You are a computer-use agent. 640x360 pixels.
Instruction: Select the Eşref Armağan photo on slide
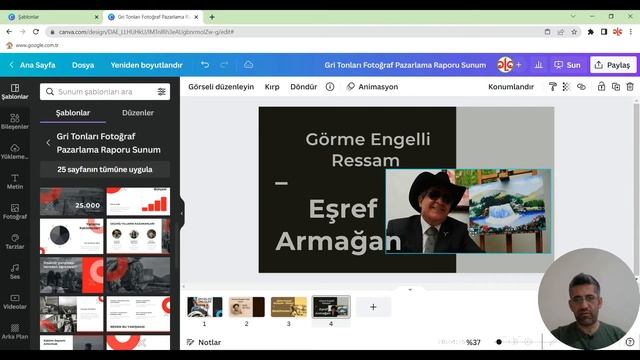pos(468,211)
